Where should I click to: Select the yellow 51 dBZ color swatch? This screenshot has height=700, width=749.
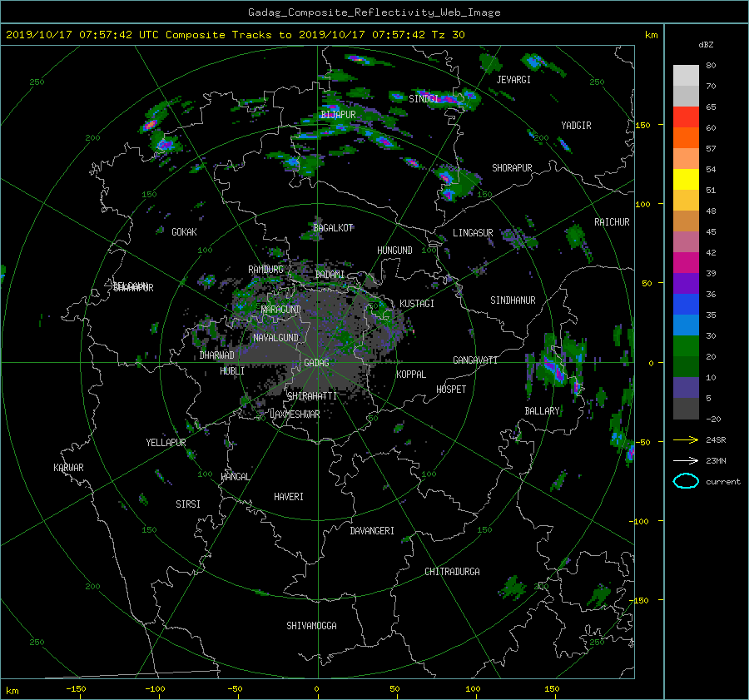point(686,180)
